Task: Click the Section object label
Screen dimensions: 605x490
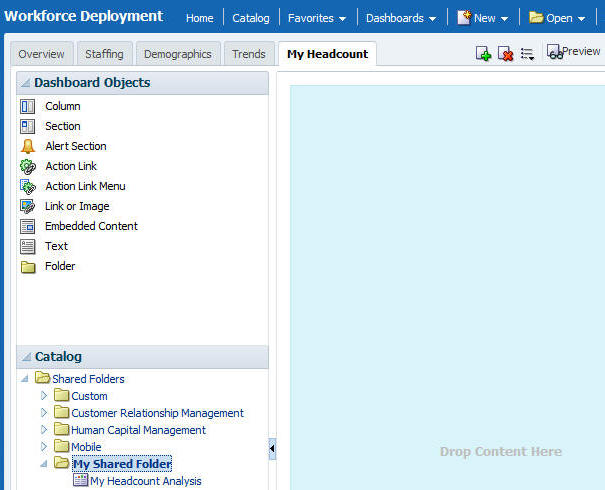Action: [x=63, y=126]
